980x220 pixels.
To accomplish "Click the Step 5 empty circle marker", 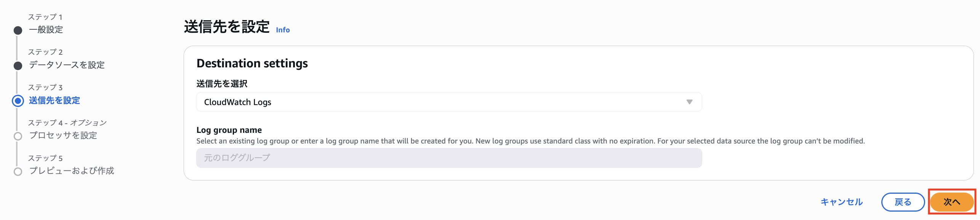I will 18,172.
